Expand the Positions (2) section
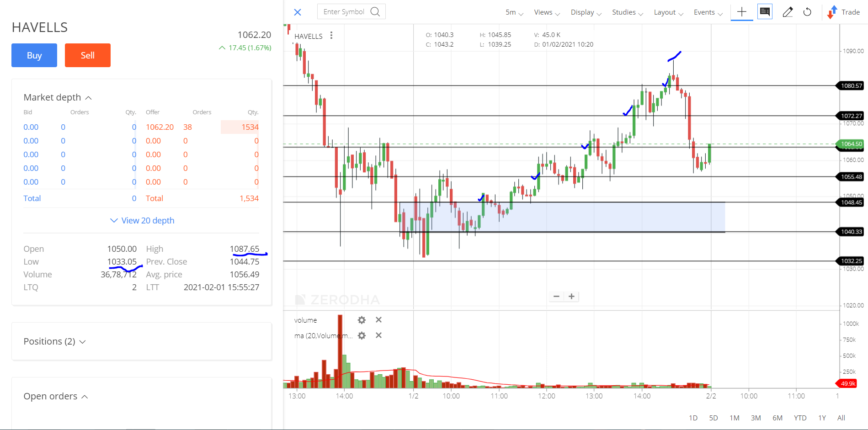 tap(54, 341)
